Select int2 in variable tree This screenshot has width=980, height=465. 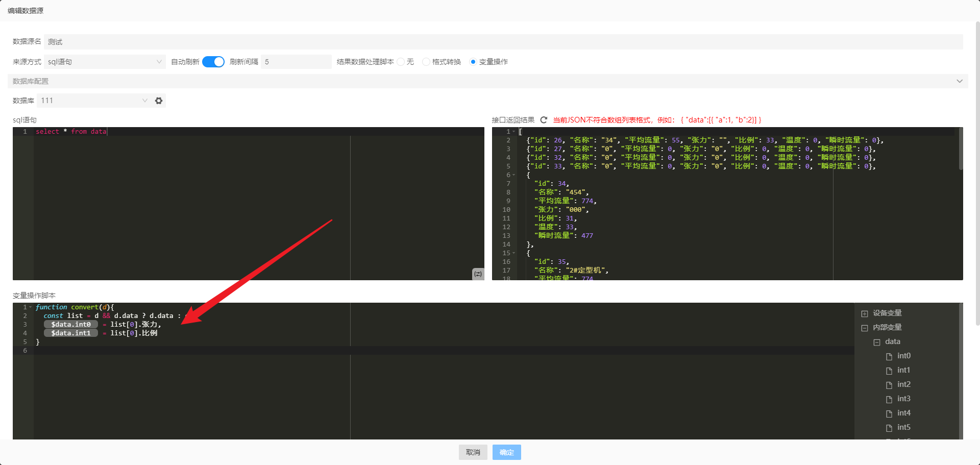point(904,384)
